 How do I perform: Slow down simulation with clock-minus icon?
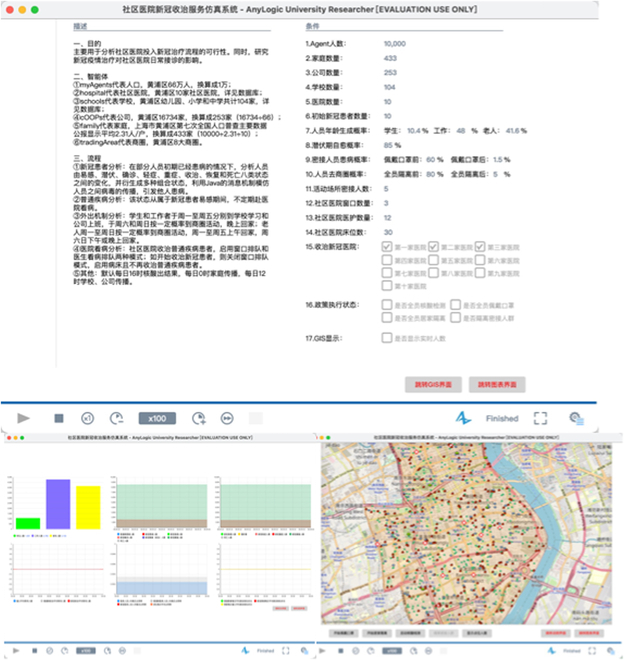(117, 418)
